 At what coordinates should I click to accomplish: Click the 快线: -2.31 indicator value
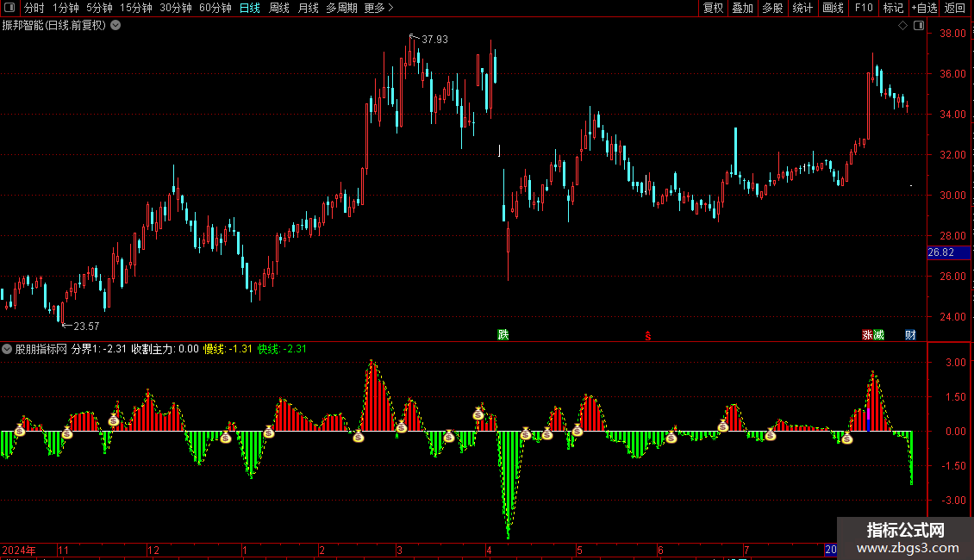(282, 349)
